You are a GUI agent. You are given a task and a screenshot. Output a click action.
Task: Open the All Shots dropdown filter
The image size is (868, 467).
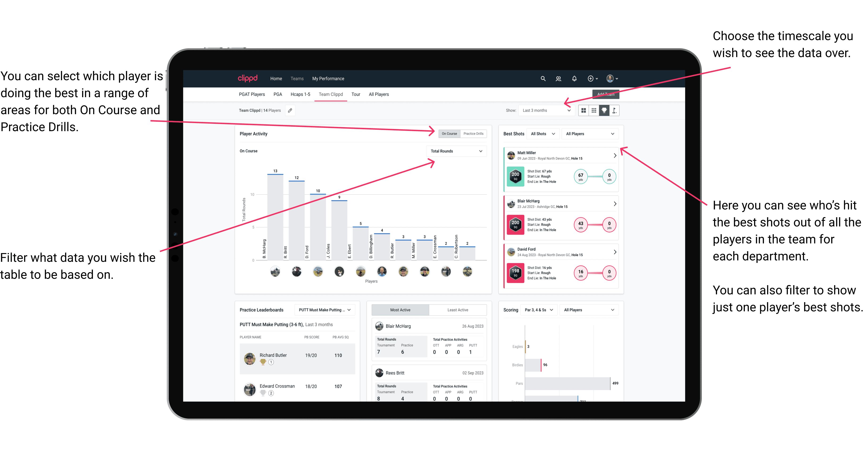click(x=543, y=135)
